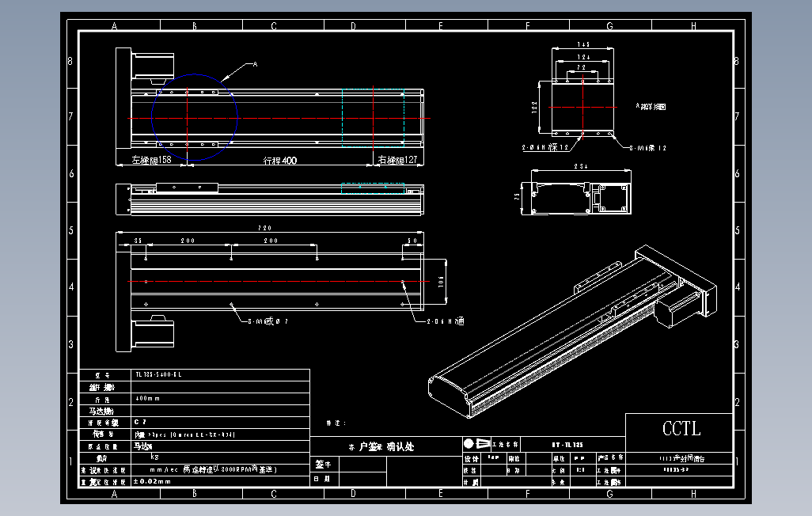Click the 1:1 scale value in title block

[x=581, y=470]
